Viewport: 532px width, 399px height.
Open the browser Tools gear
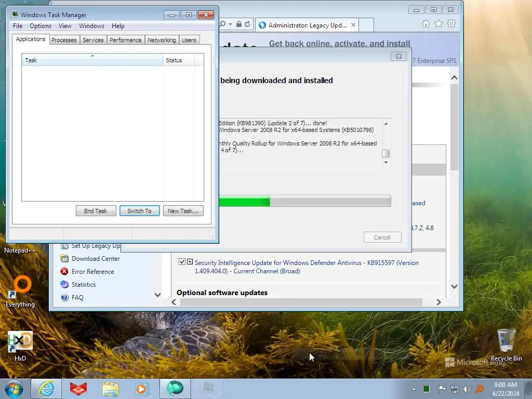451,24
